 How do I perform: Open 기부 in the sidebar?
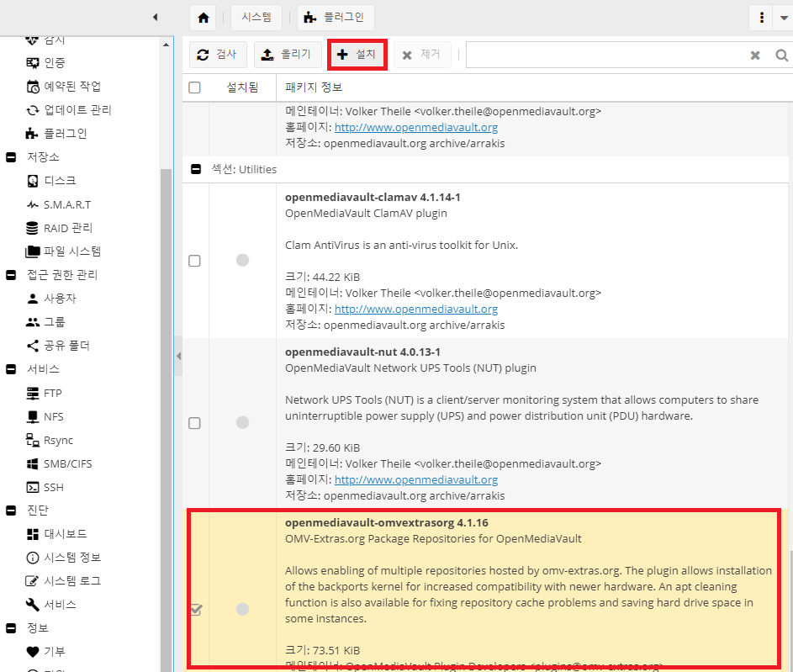[x=45, y=652]
